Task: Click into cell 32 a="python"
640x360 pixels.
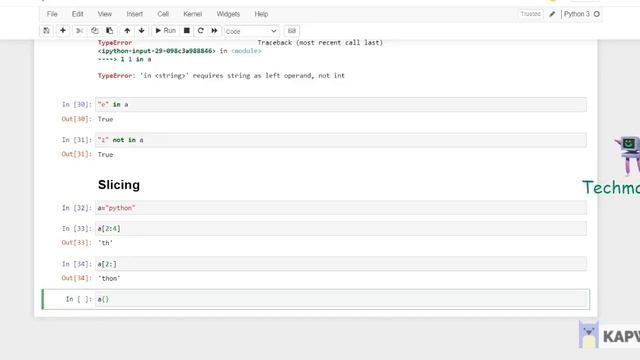Action: click(x=341, y=208)
